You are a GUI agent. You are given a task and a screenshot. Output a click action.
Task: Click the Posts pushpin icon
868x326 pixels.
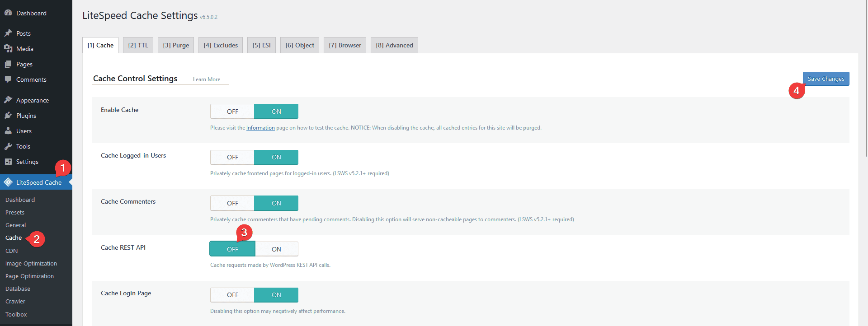pyautogui.click(x=8, y=33)
